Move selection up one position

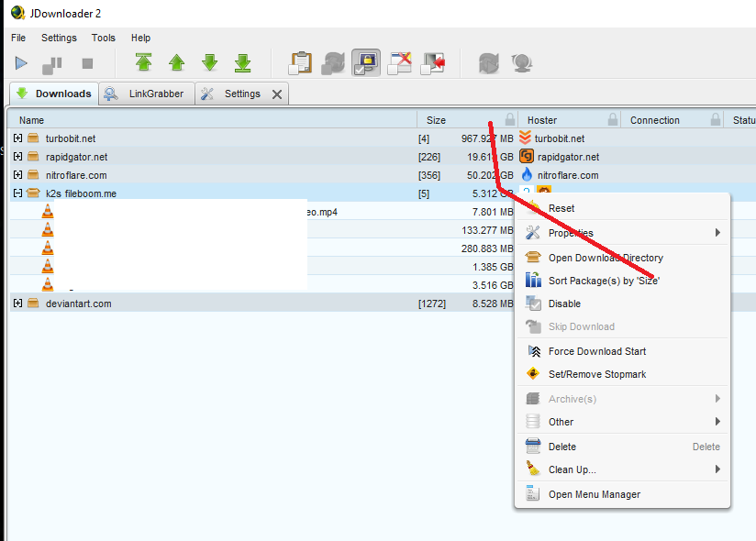tap(176, 62)
